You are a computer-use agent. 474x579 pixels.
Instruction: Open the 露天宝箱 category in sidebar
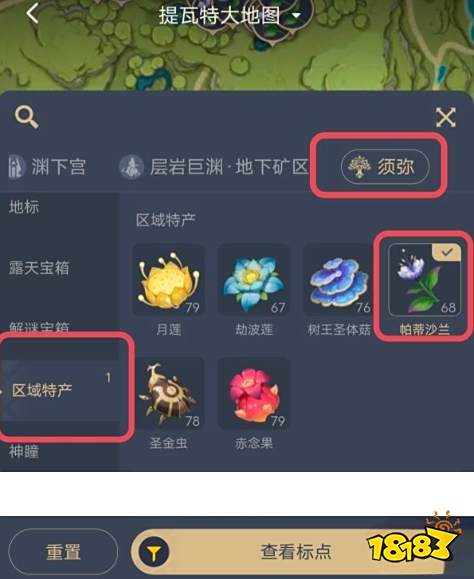click(x=39, y=268)
